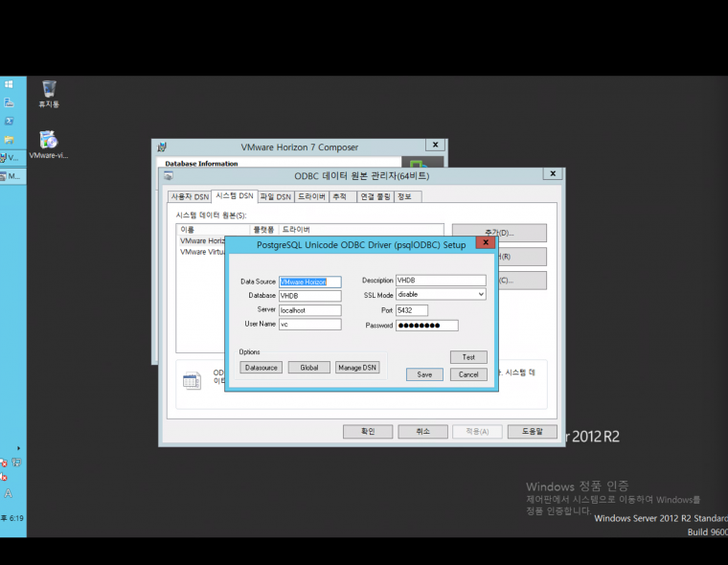
Task: Open the VMware-vi... installer desktop icon
Action: pos(48,145)
